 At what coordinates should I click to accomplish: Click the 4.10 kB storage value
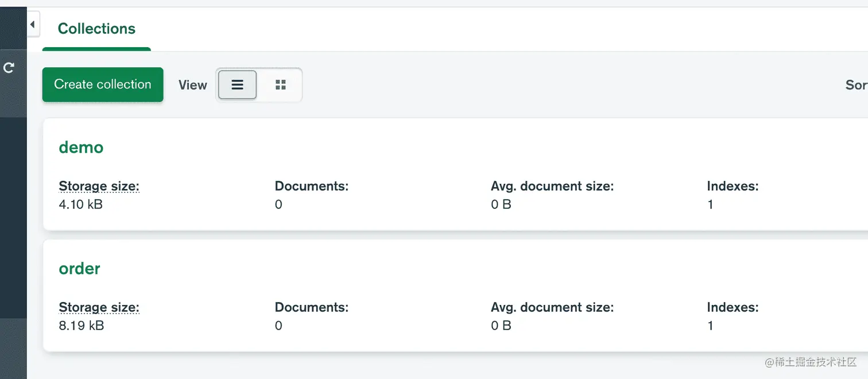point(80,204)
